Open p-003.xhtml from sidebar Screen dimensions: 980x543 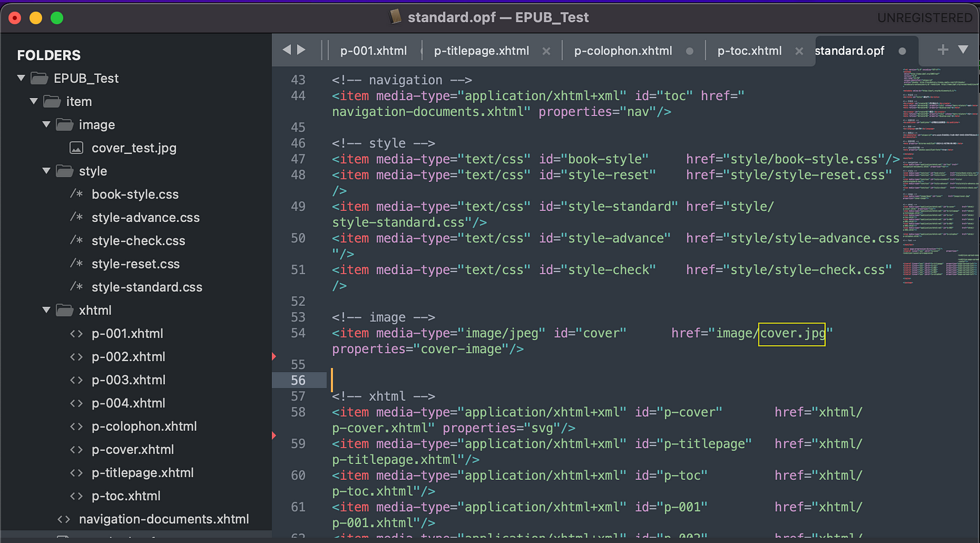tap(129, 381)
